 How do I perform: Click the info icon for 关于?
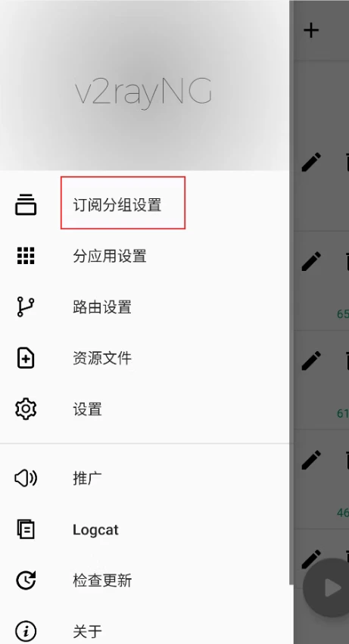click(26, 631)
